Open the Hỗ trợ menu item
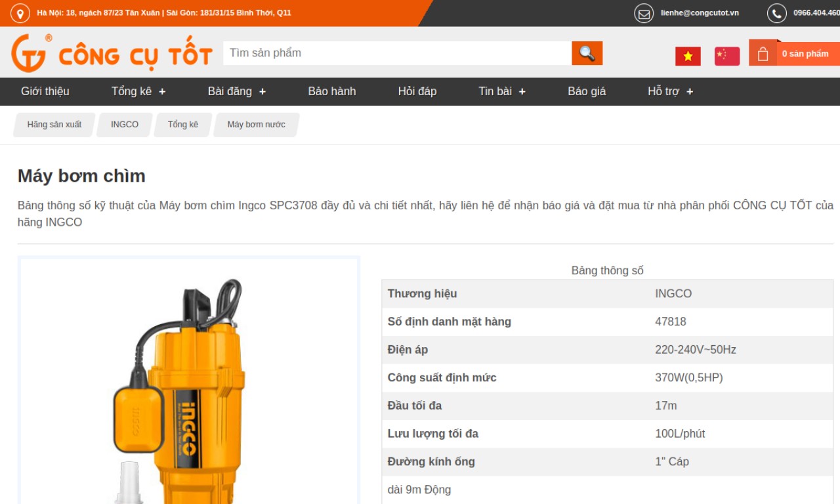This screenshot has width=840, height=504. click(663, 91)
